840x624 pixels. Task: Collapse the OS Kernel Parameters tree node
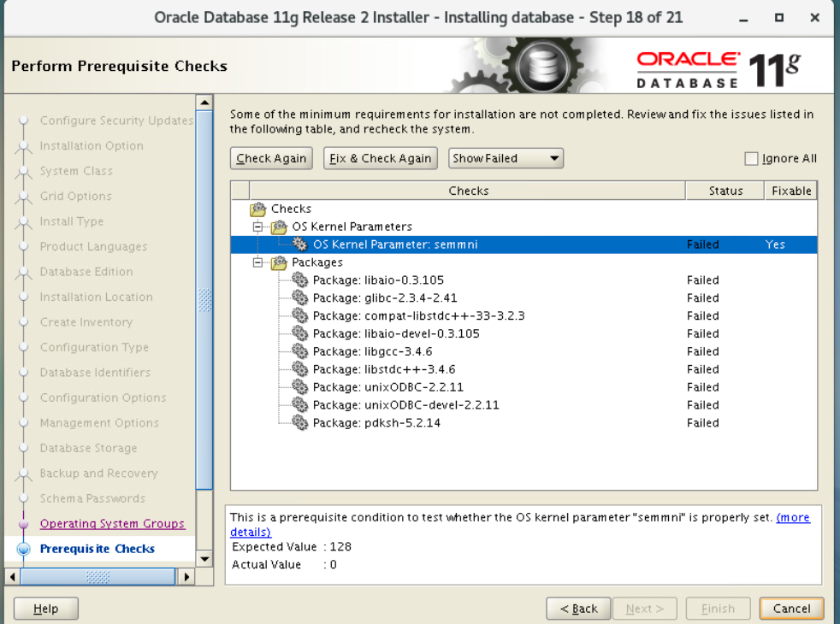click(x=258, y=227)
